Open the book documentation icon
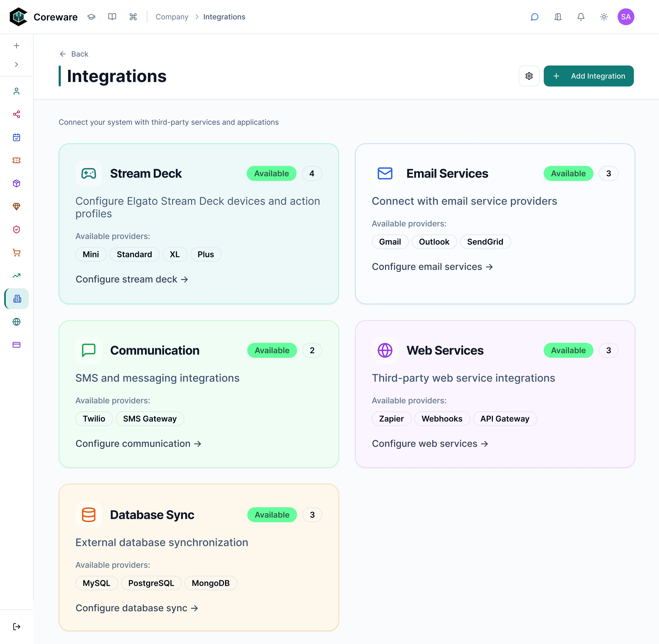Viewport: 659px width, 644px height. point(112,17)
